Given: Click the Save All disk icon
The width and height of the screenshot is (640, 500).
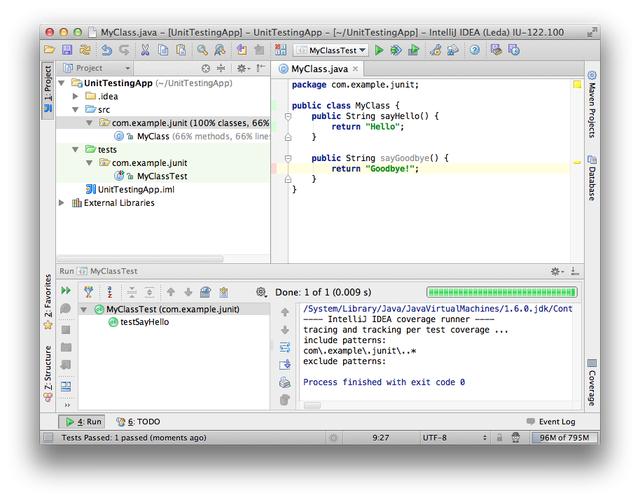Looking at the screenshot, I should click(67, 50).
